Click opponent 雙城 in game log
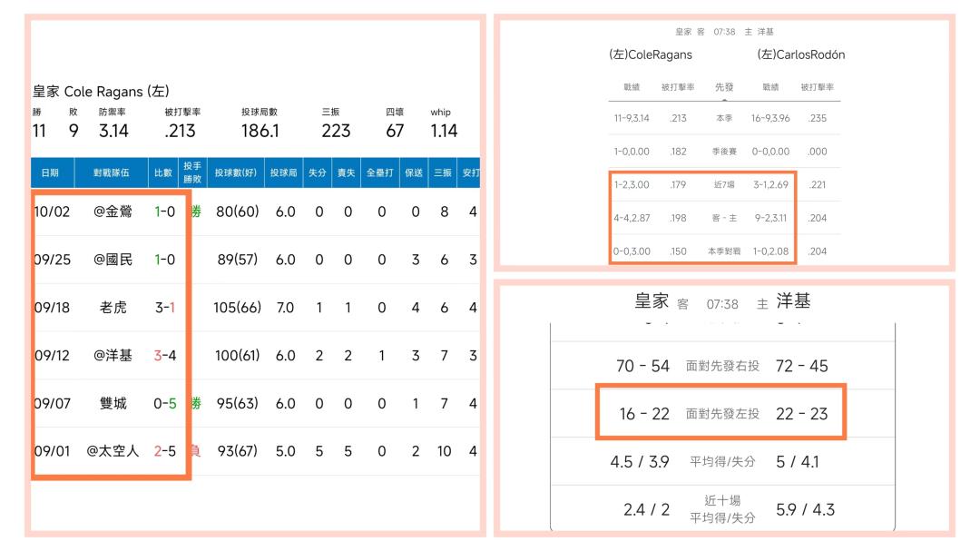The image size is (980, 551). [x=113, y=403]
